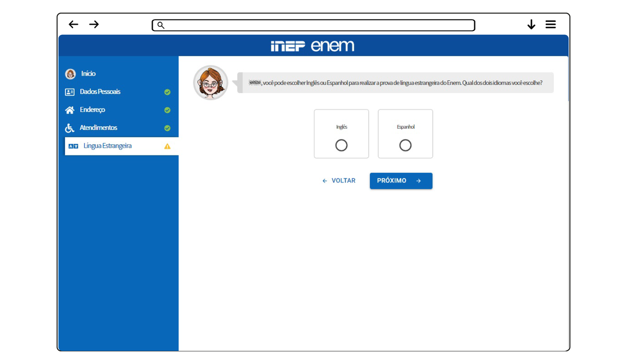
Task: Click the Língua Estrangeira translate icon
Action: (x=73, y=146)
